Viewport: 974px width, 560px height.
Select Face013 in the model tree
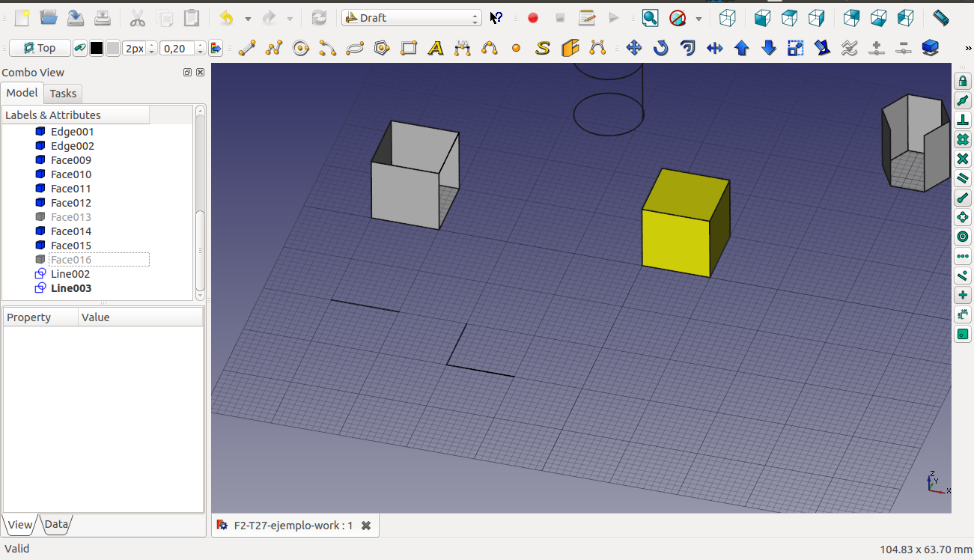[71, 217]
